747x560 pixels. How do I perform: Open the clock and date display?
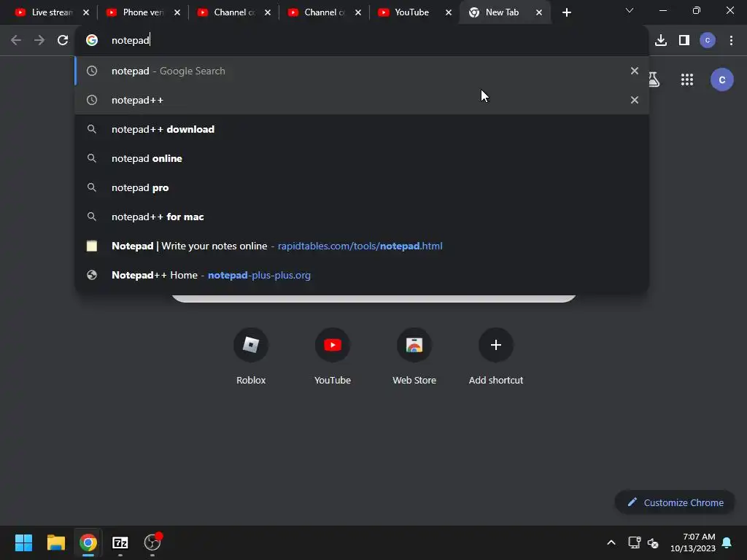coord(693,542)
